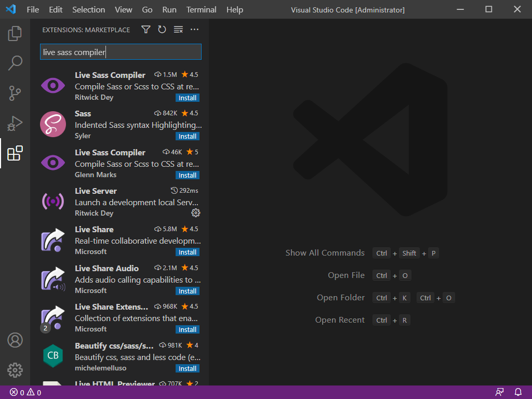Click the pink Sass extension logo
Screen dimensions: 532x399
point(53,124)
